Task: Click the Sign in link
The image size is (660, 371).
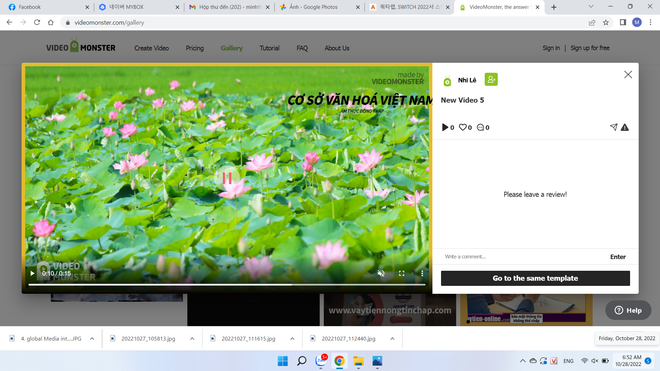Action: coord(551,48)
